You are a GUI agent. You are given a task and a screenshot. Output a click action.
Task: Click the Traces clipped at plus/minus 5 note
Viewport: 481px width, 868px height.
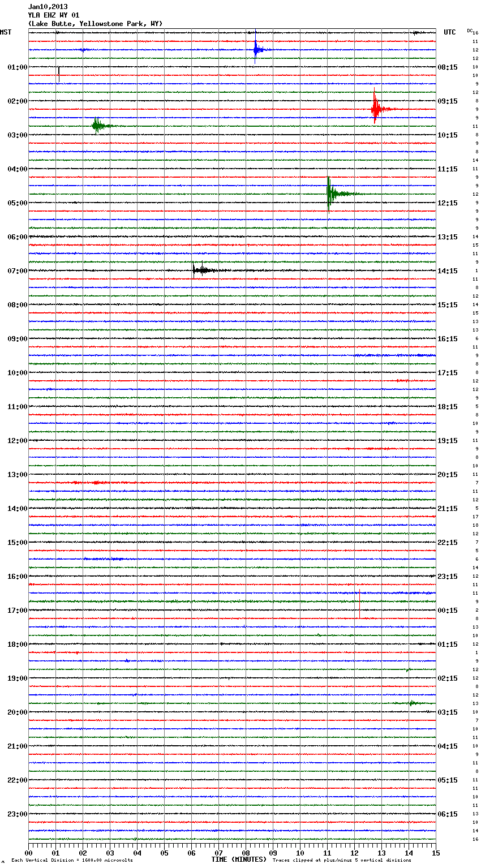[342, 861]
